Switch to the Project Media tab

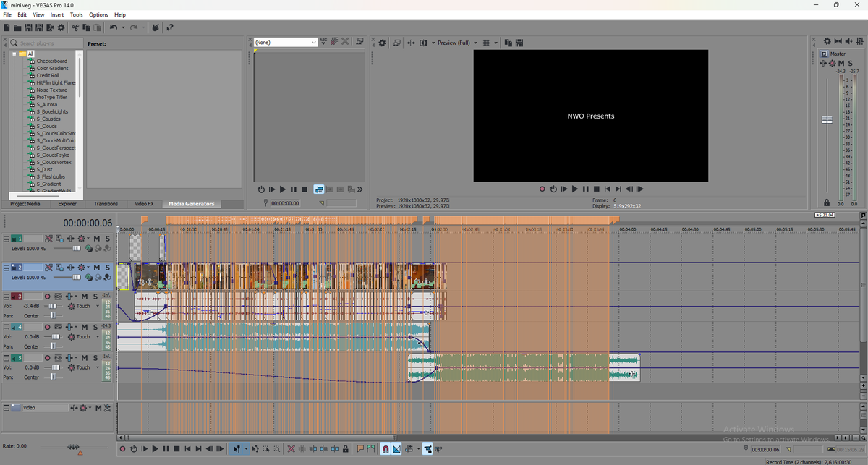click(x=24, y=204)
